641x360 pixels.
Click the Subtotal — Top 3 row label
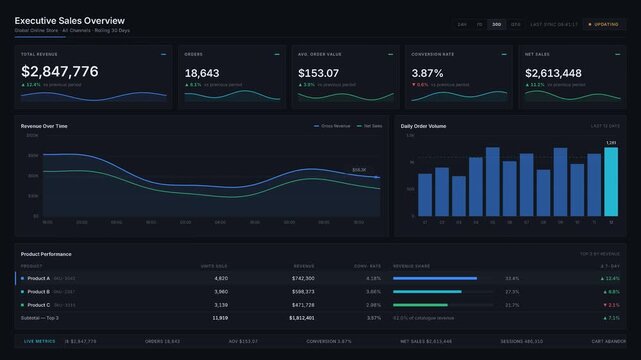click(40, 318)
